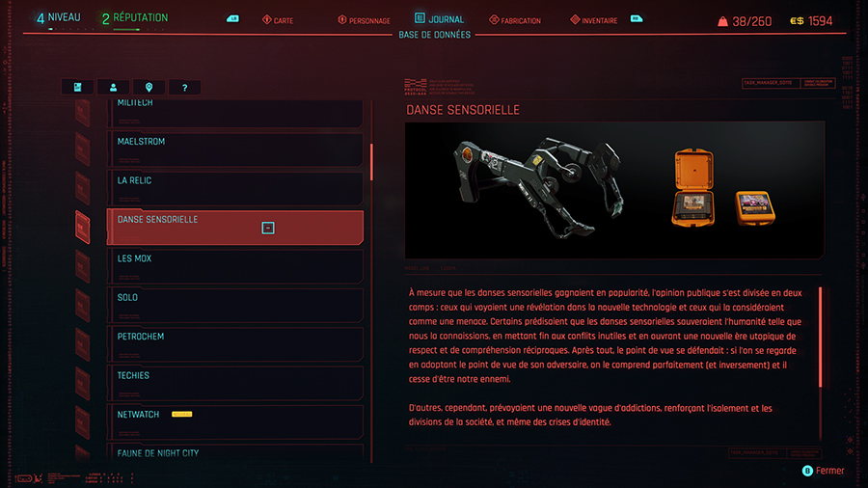868x488 pixels.
Task: Open the Fabrication crafting menu
Action: pyautogui.click(x=515, y=20)
